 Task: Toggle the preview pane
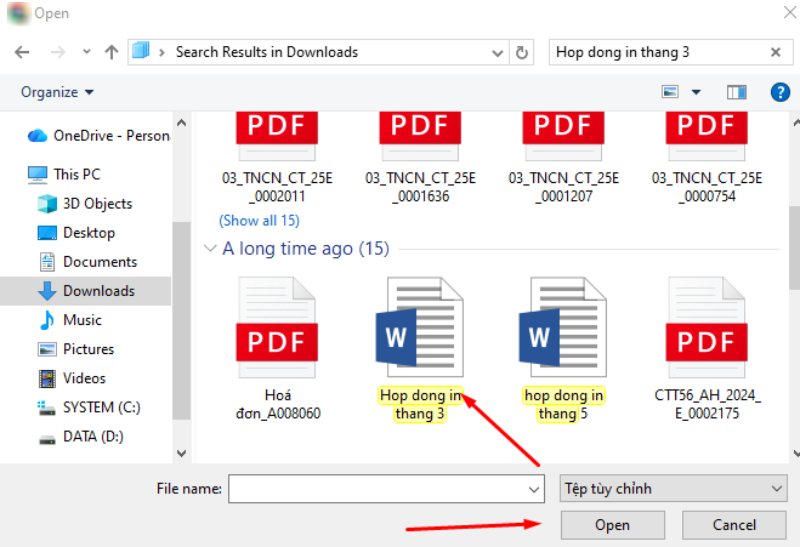(736, 92)
